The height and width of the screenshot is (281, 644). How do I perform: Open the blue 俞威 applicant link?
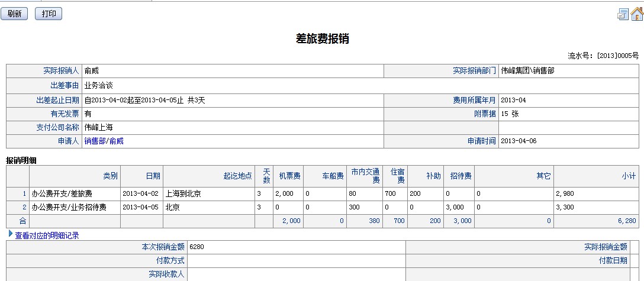click(x=116, y=141)
